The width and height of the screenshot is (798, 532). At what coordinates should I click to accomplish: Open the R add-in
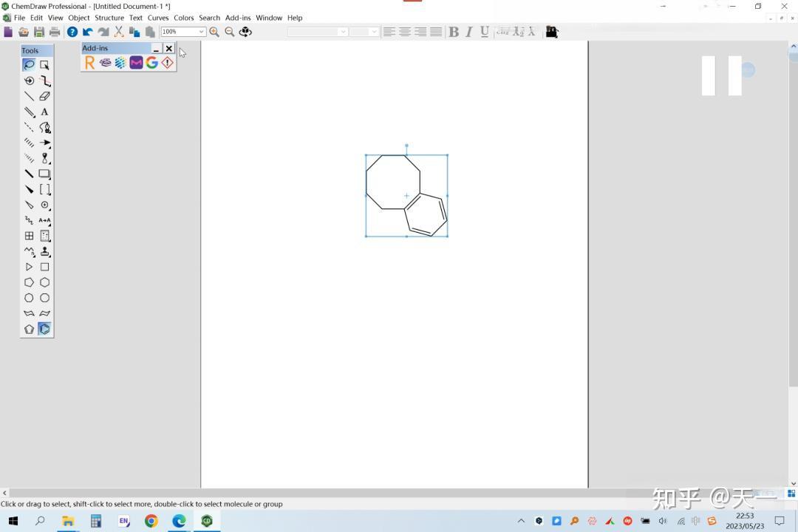(x=90, y=62)
